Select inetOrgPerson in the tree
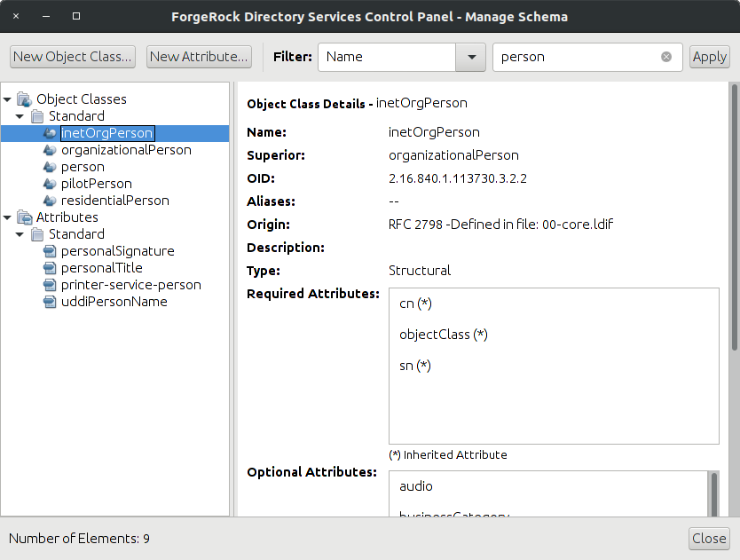The height and width of the screenshot is (560, 740). tap(107, 133)
